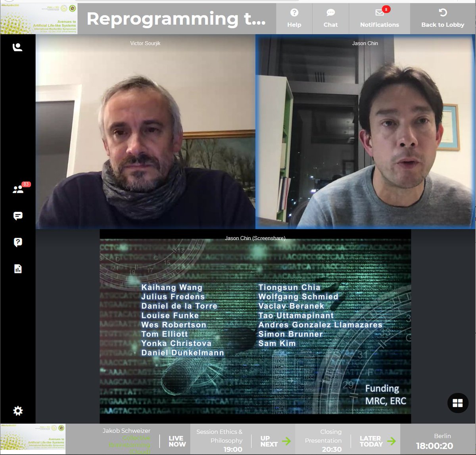Select Jason Chin video tile
Screen dimensions: 476x455
[365, 132]
